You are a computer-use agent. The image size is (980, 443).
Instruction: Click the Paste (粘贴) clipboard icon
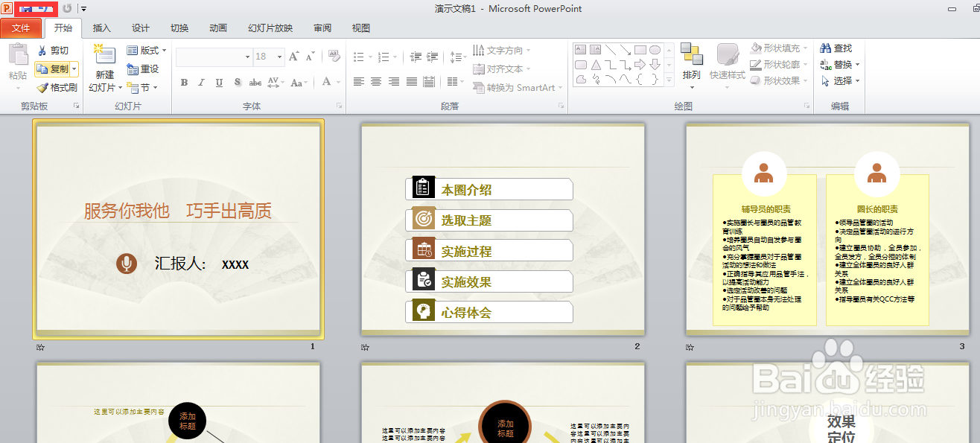pos(18,54)
